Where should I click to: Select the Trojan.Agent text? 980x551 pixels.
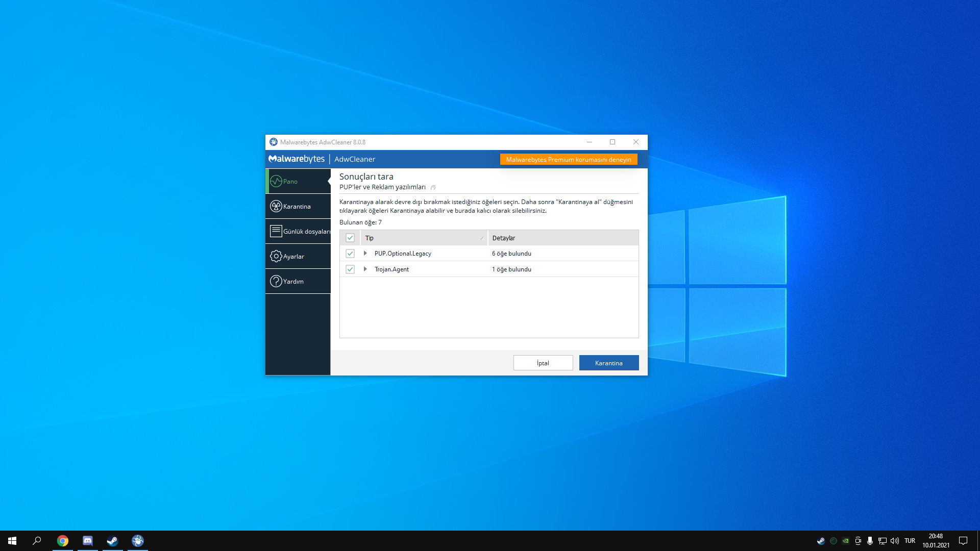point(391,269)
